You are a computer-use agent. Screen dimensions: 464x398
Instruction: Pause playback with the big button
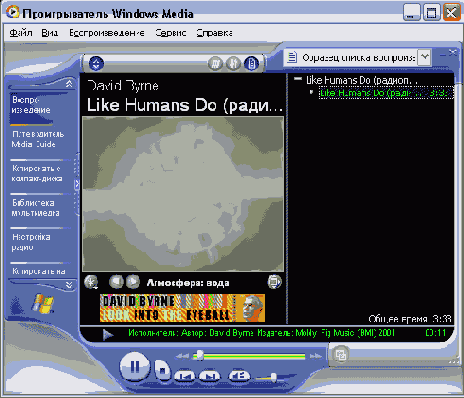point(134,366)
